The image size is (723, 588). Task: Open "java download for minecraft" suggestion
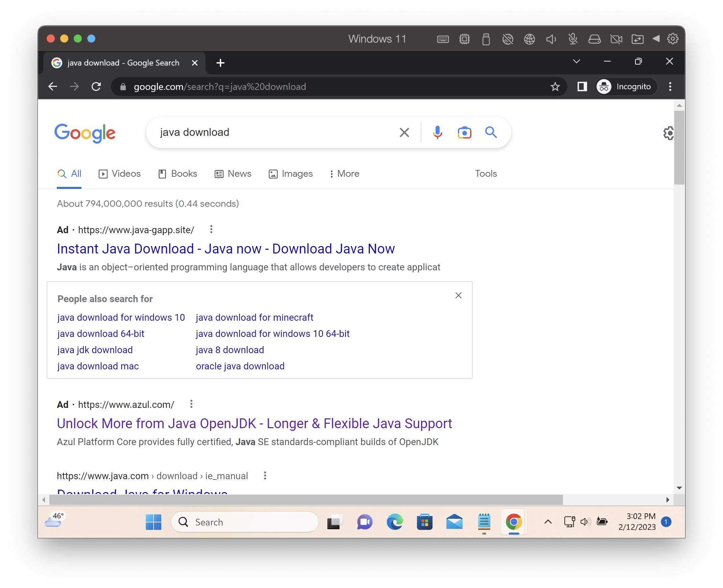[x=254, y=317]
